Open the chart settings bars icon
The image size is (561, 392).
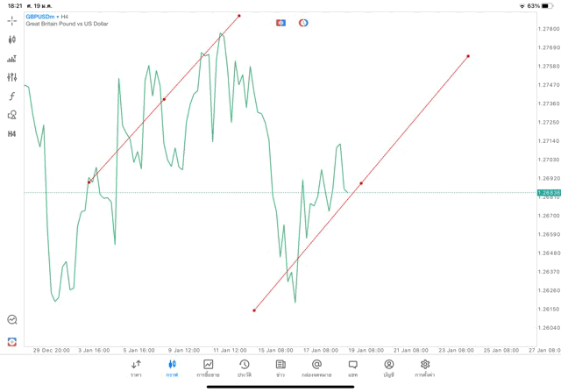pyautogui.click(x=12, y=59)
